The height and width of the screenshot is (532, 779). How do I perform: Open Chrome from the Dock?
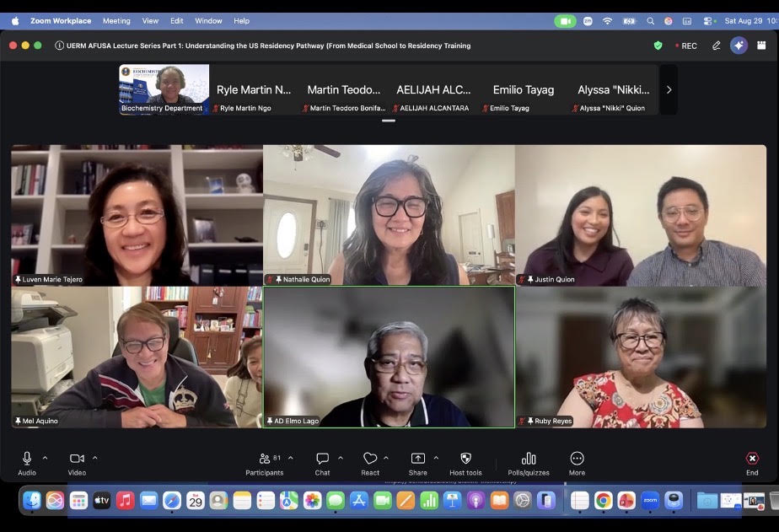(603, 500)
